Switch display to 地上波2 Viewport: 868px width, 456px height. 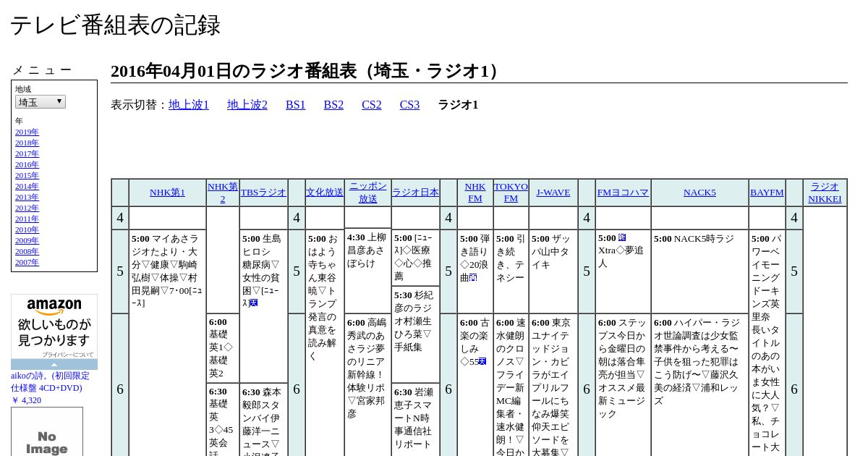tap(247, 105)
